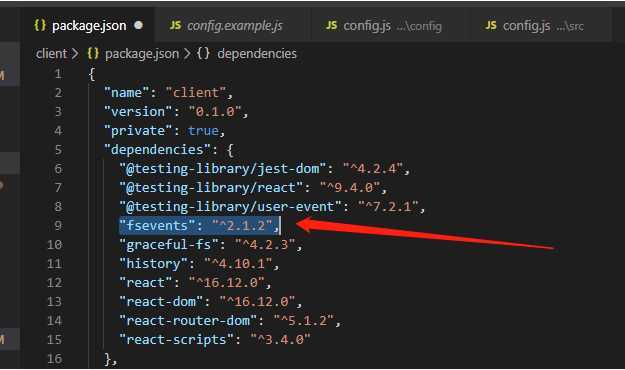Switch to the package.json tab
The width and height of the screenshot is (625, 370).
click(88, 26)
